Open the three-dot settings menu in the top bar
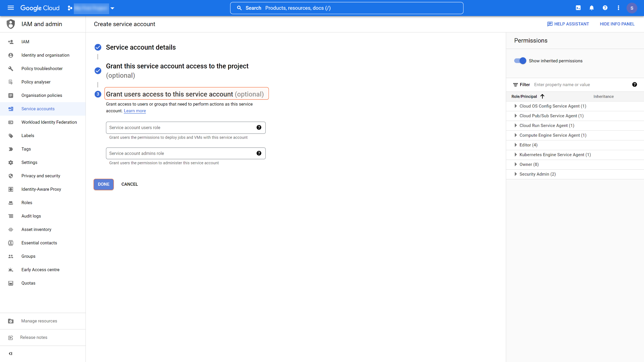644x362 pixels. tap(618, 8)
